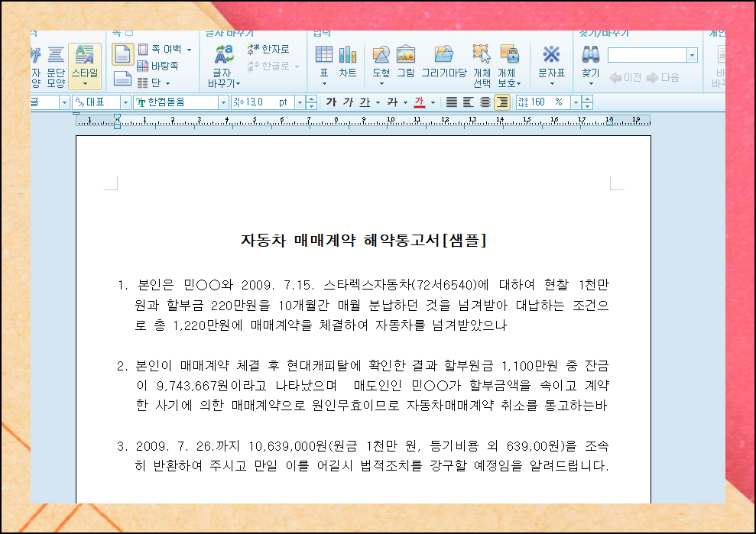Toggle bold 가 formatting

[331, 102]
